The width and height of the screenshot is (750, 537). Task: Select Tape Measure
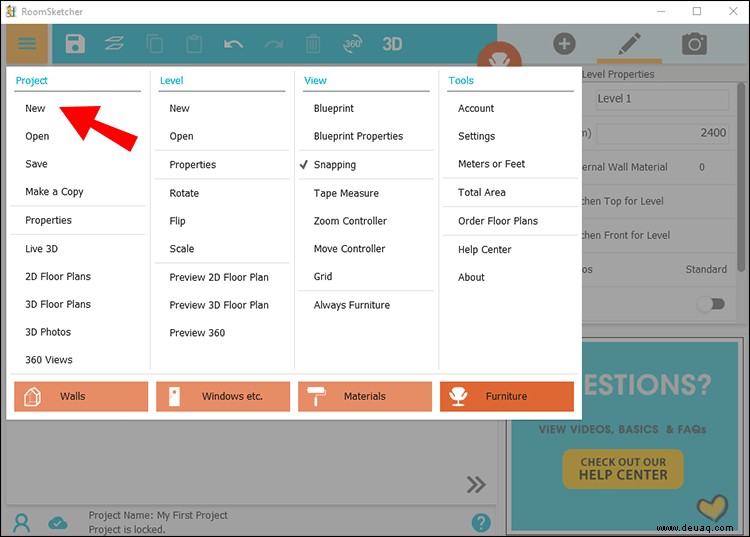[346, 193]
